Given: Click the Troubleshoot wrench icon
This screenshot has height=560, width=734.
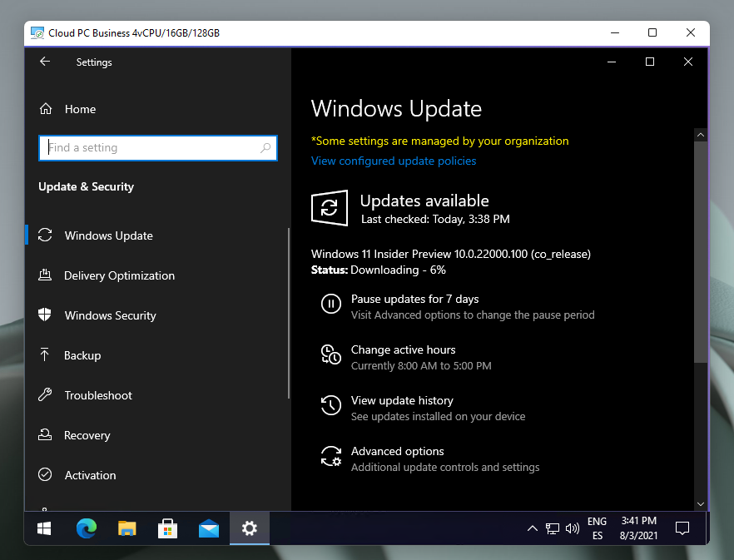Looking at the screenshot, I should point(45,394).
